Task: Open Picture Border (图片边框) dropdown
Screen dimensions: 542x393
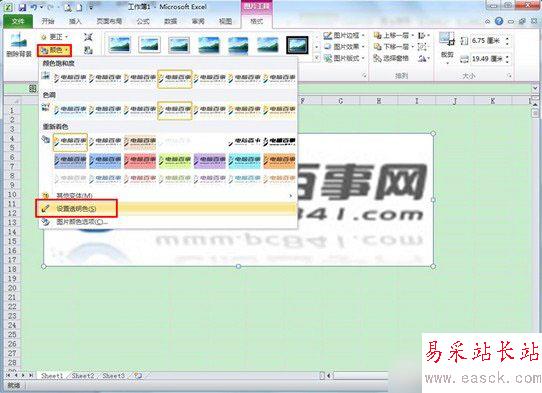Action: pos(344,36)
